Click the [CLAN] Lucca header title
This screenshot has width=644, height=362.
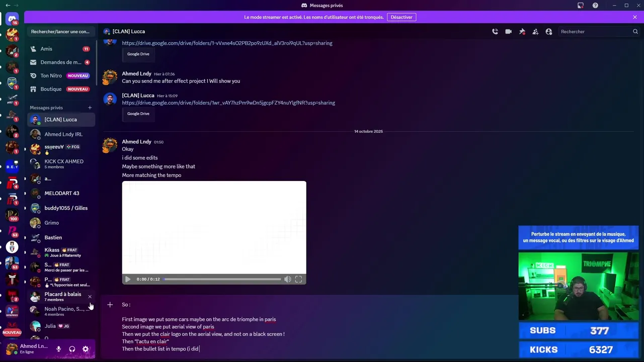pos(129,32)
